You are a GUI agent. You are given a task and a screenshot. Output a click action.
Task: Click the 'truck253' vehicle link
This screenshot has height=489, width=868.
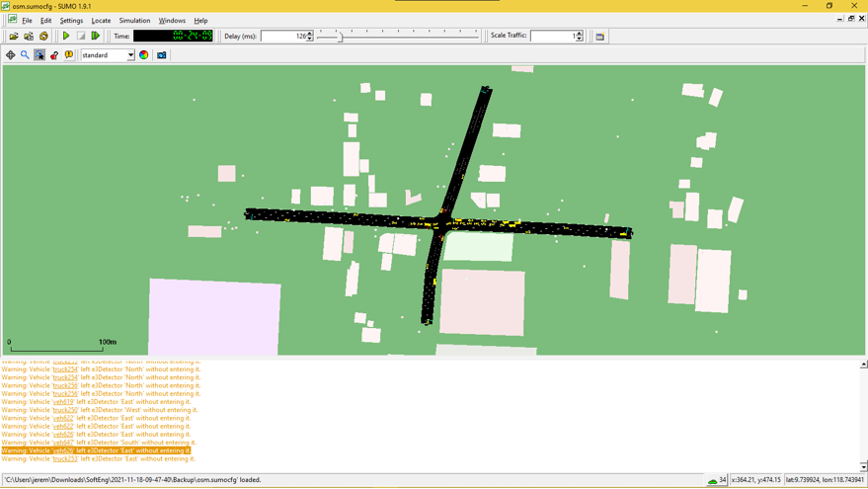click(65, 458)
